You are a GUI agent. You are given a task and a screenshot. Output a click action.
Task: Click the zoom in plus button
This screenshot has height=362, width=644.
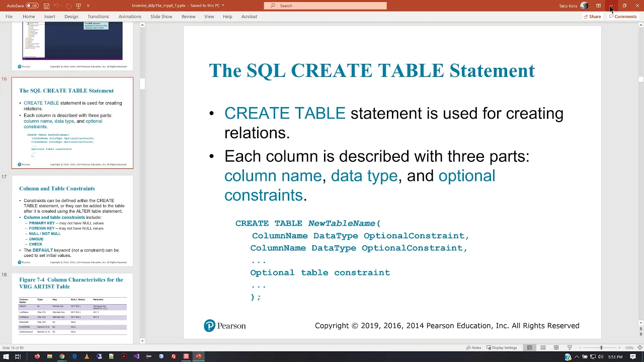620,348
